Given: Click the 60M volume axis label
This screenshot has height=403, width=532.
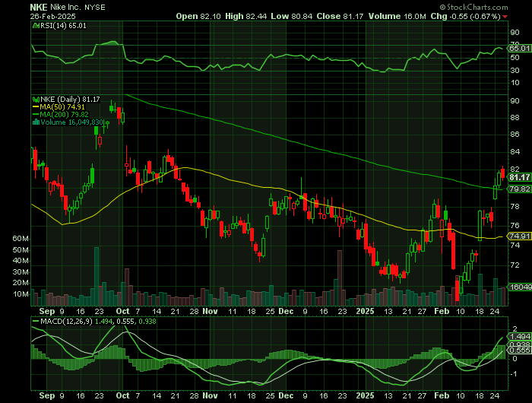Looking at the screenshot, I should [21, 239].
